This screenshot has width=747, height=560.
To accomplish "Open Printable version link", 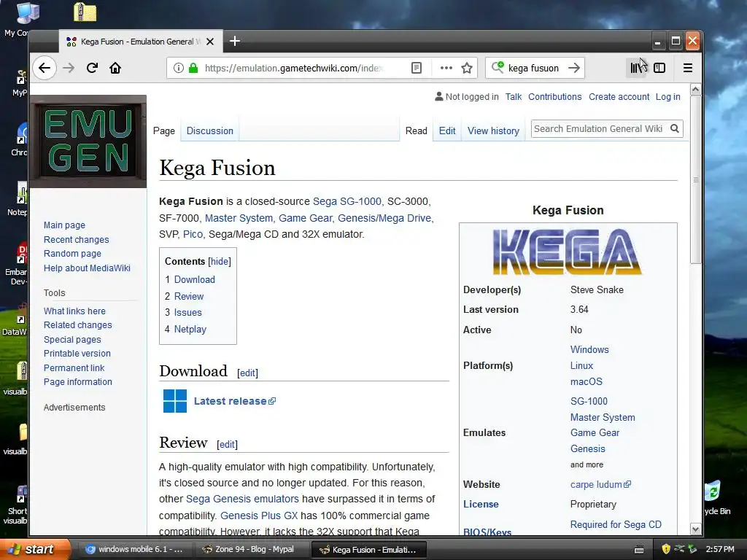I will 77,354.
